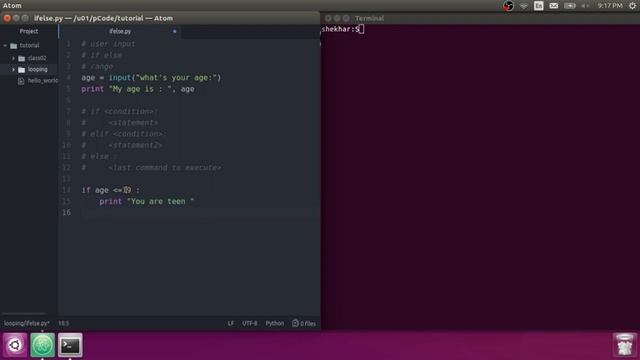The height and width of the screenshot is (360, 640).
Task: Open the 0 files git status
Action: [304, 323]
